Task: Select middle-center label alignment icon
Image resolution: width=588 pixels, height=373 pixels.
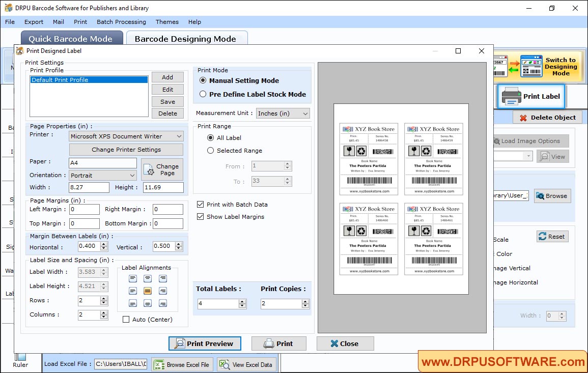Action: 148,291
